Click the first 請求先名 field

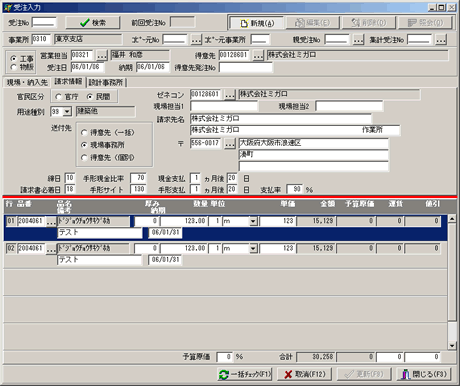(280, 118)
